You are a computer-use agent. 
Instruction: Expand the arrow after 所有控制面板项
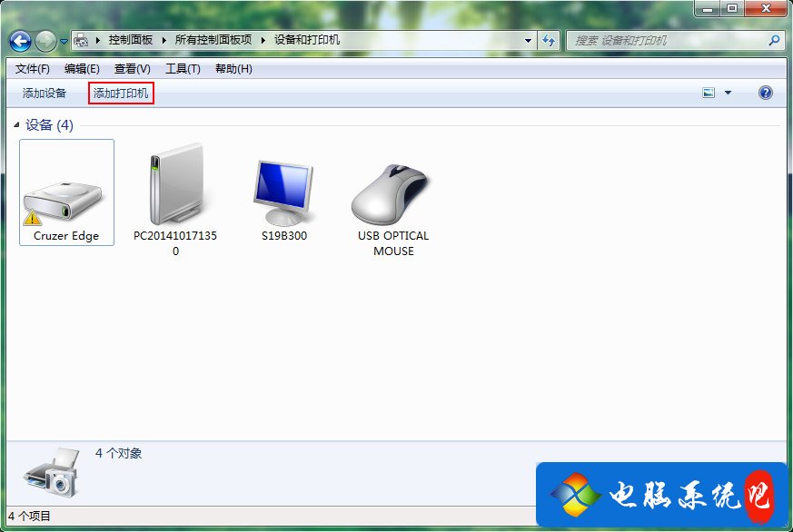(x=263, y=41)
